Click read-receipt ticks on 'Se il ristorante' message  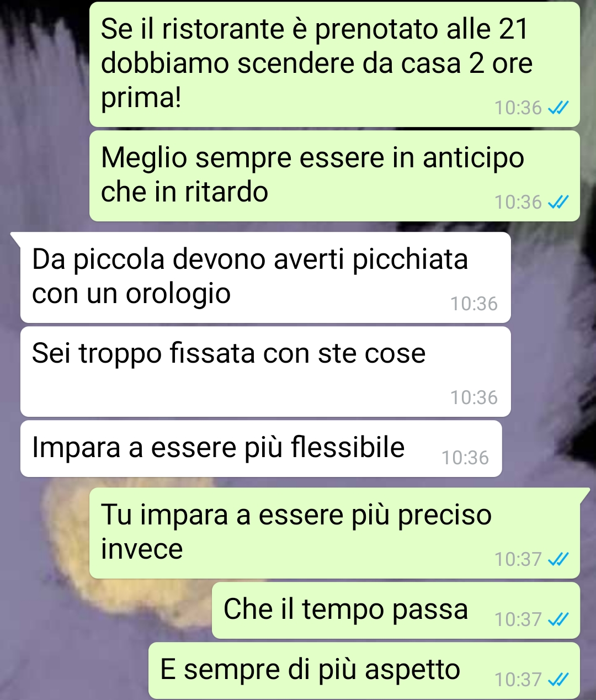(x=558, y=108)
